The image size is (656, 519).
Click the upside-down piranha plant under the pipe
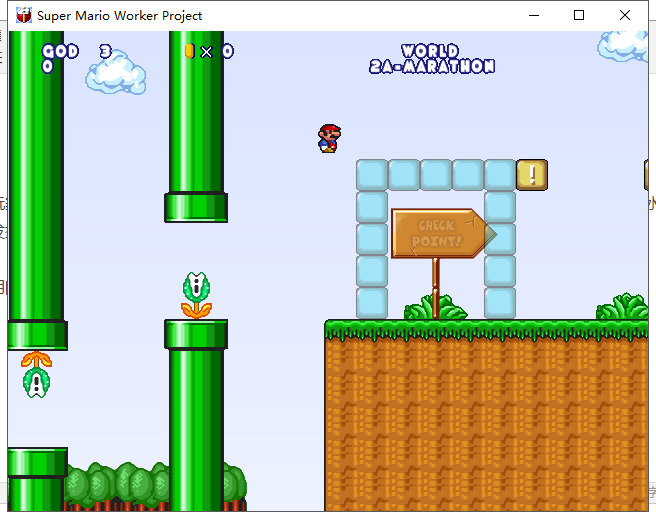click(x=36, y=374)
